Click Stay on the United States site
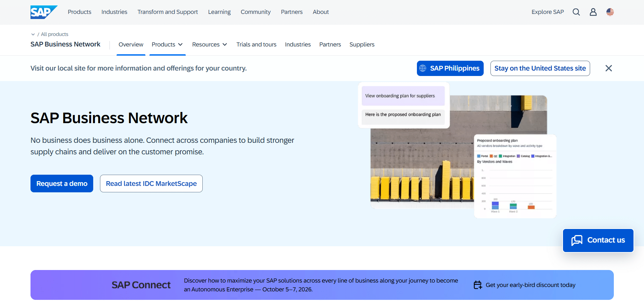The width and height of the screenshot is (644, 308). click(540, 68)
